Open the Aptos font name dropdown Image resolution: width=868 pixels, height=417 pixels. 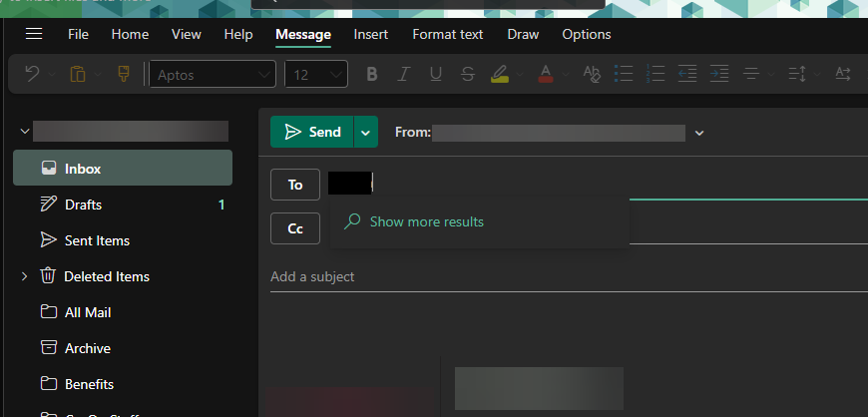coord(213,74)
